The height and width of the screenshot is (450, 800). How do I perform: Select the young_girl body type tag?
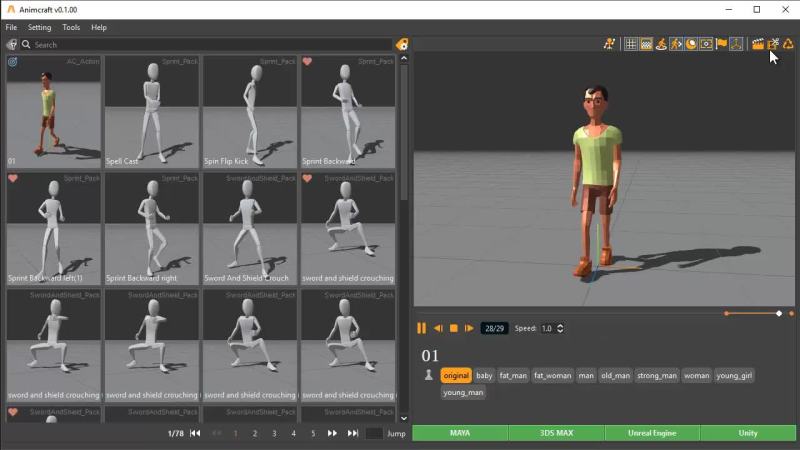click(x=734, y=376)
